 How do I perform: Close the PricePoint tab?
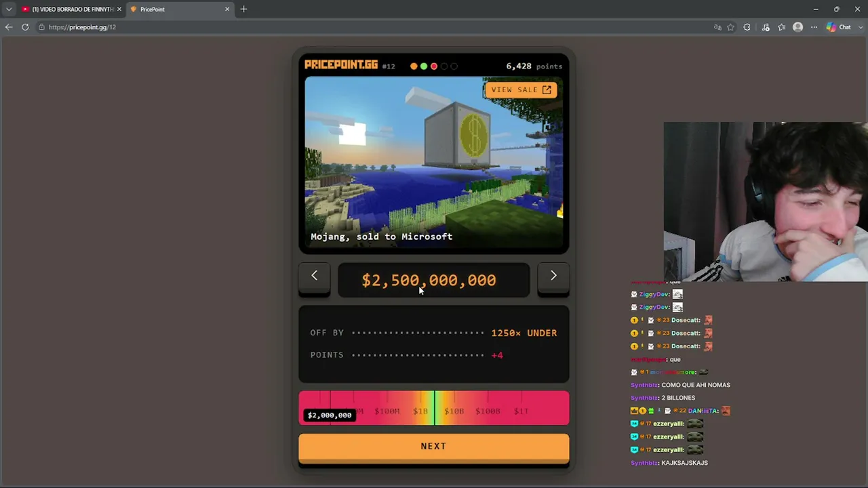227,9
